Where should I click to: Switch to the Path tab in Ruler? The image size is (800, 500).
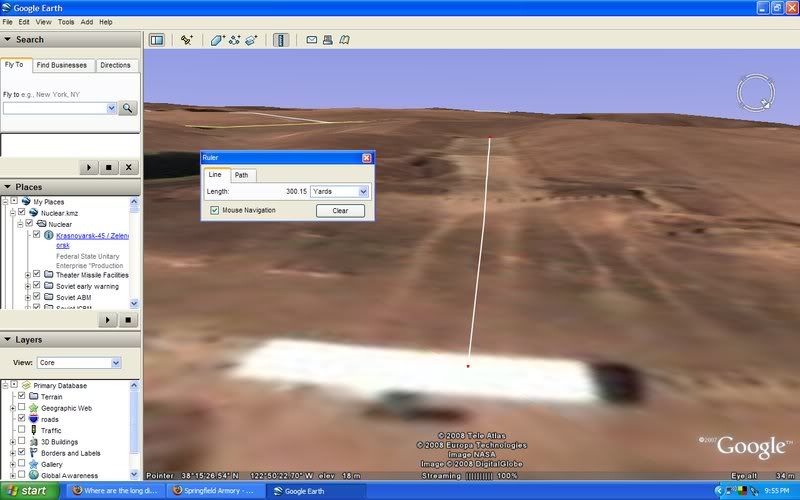241,175
